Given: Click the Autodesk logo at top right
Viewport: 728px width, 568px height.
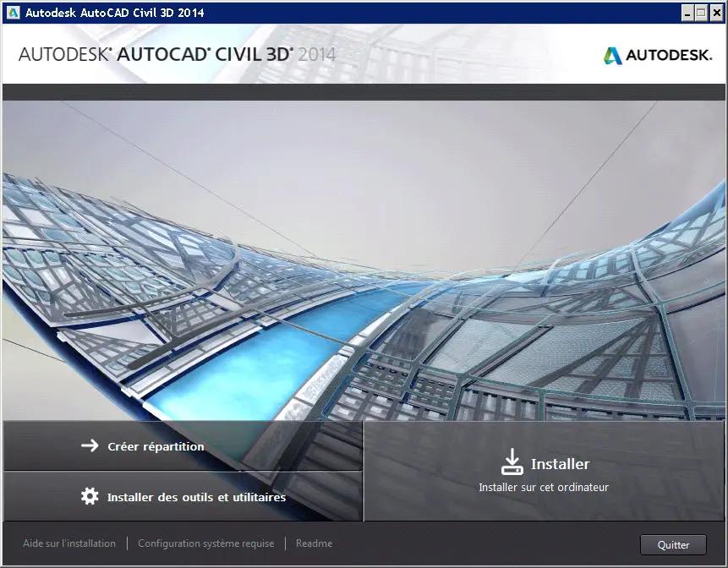Looking at the screenshot, I should point(658,55).
